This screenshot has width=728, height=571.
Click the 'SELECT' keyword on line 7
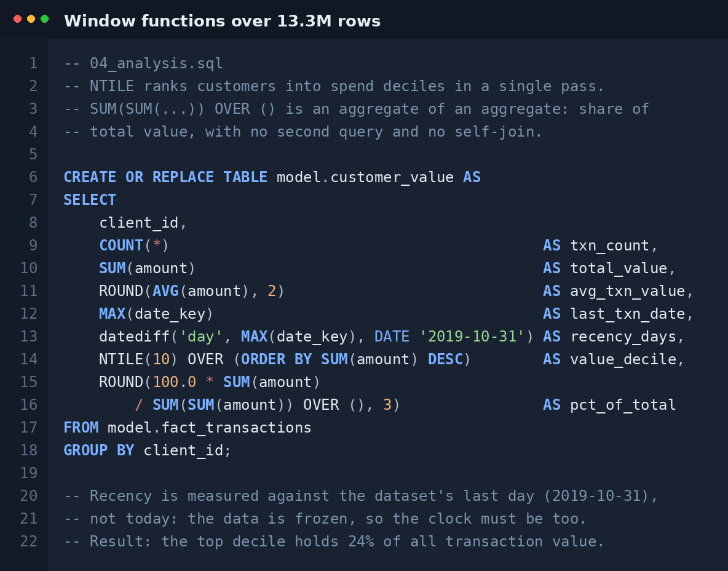coord(90,200)
